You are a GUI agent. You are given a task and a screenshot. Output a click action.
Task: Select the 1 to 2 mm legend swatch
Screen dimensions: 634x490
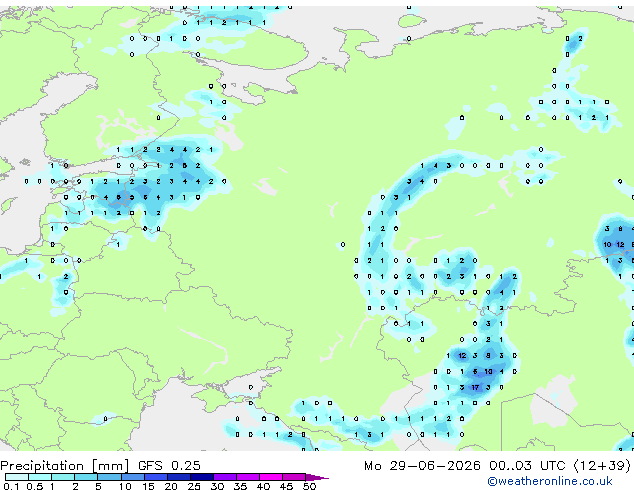pyautogui.click(x=63, y=477)
